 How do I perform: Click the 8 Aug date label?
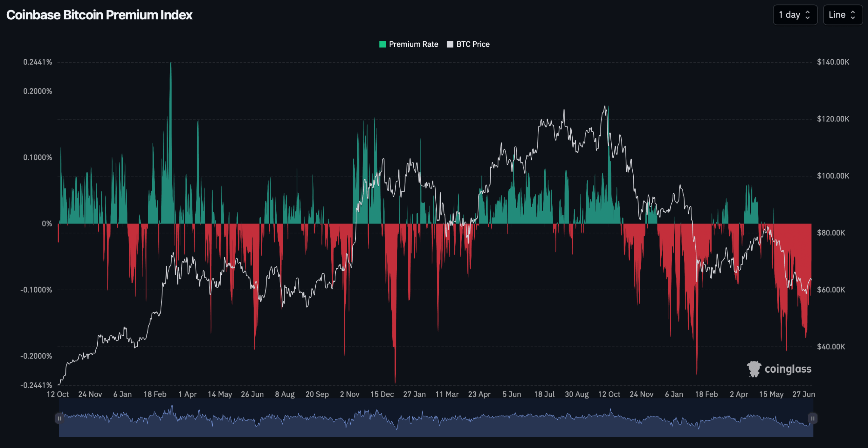coord(285,394)
